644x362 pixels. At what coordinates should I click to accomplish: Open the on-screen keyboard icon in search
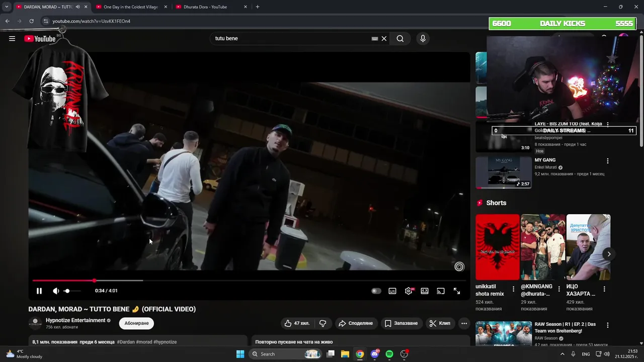point(375,39)
